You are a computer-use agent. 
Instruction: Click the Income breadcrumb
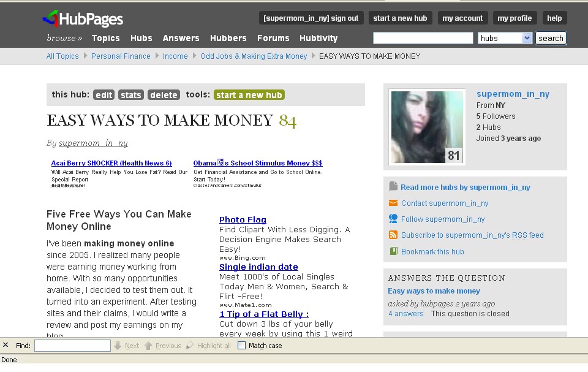(x=175, y=56)
